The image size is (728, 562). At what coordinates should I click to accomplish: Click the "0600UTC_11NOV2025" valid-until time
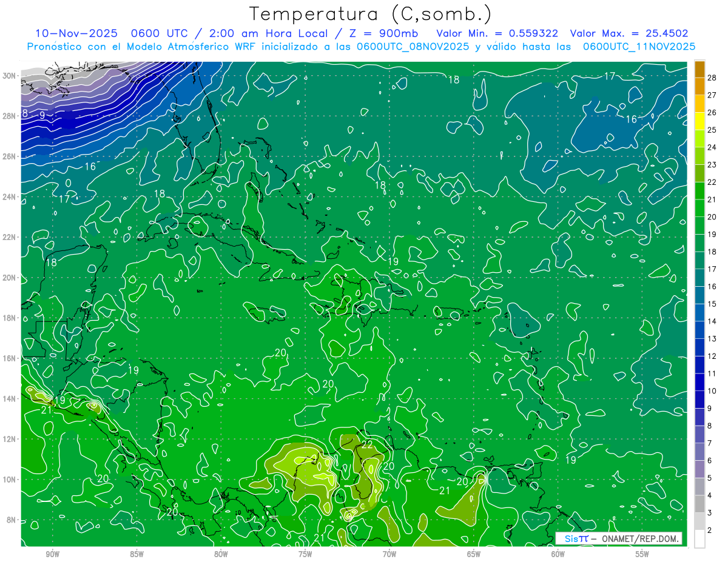click(x=639, y=47)
